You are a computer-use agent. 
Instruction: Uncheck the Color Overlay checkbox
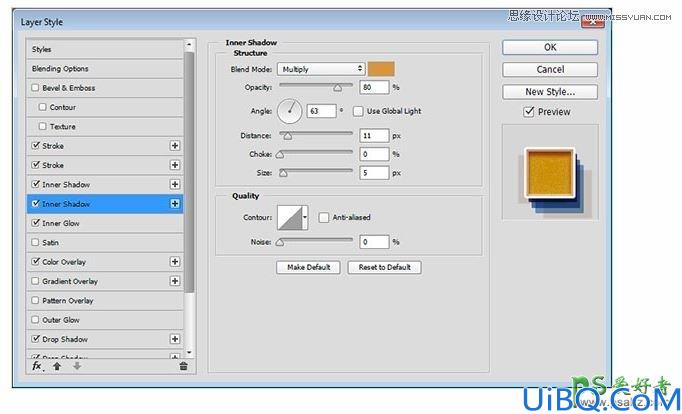point(36,261)
